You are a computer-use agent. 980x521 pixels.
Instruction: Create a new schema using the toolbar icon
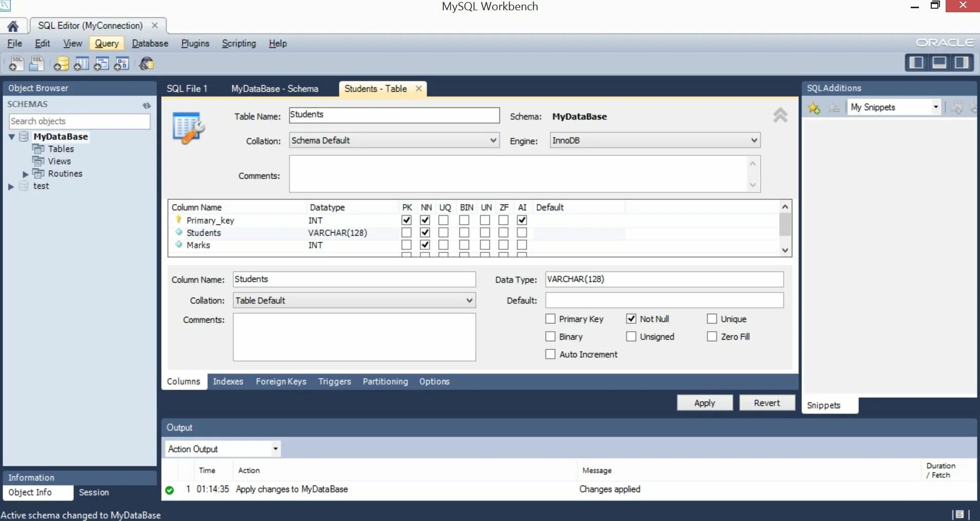click(x=61, y=63)
